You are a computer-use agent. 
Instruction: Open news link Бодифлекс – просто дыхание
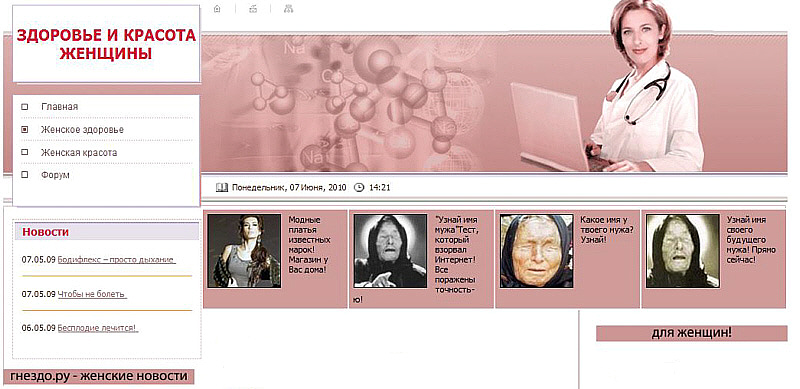(x=117, y=259)
